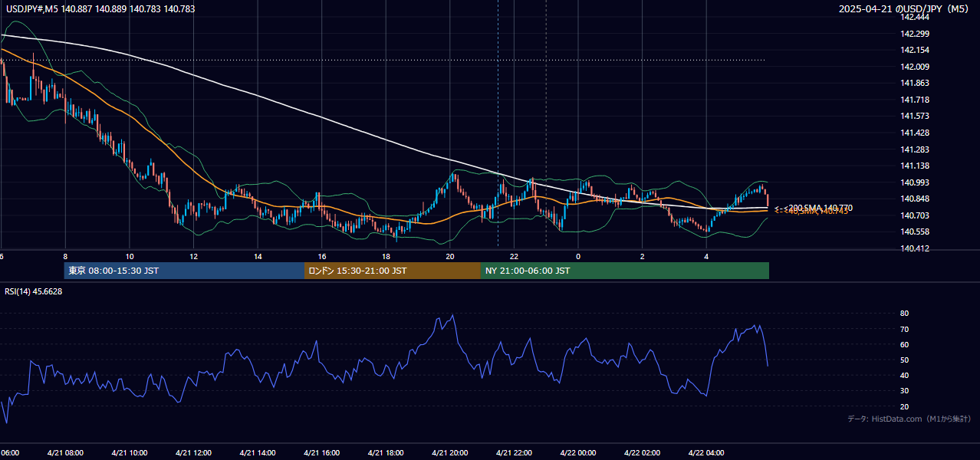
Task: Click price axis label 141.573
Action: tap(915, 116)
